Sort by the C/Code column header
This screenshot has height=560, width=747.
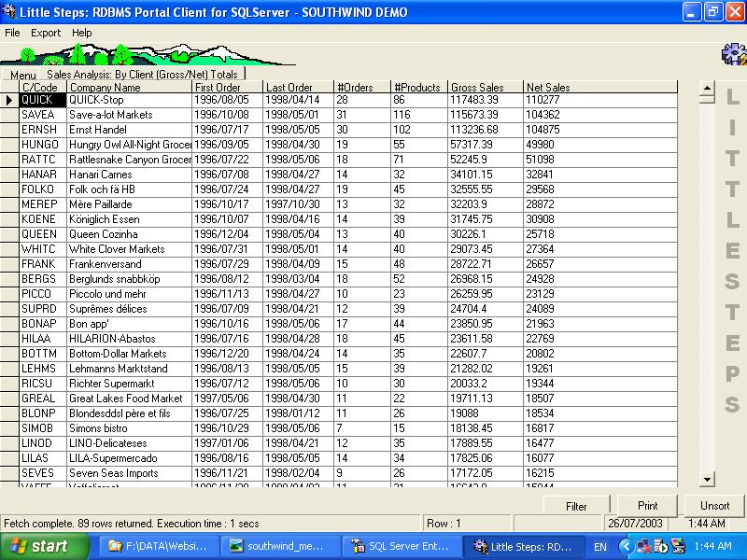click(x=42, y=87)
